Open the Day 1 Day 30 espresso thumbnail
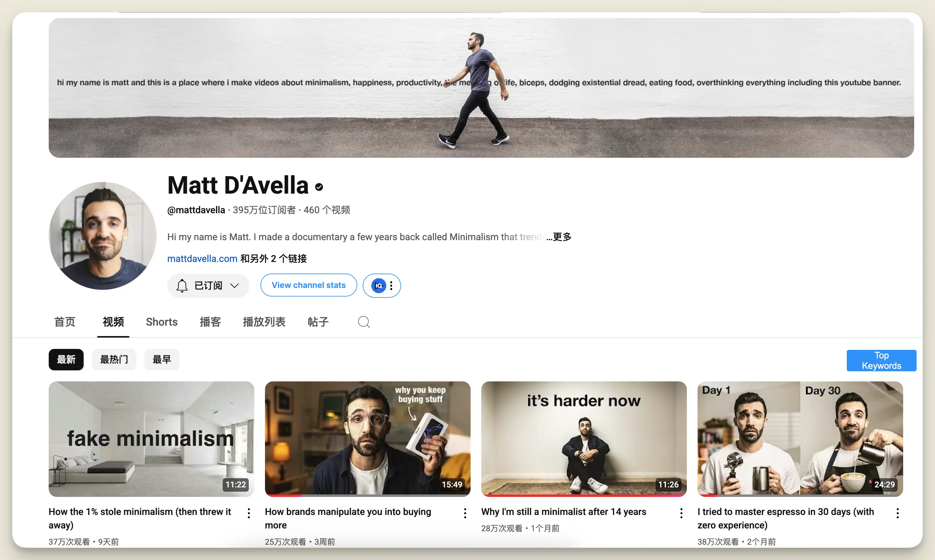935x560 pixels. (800, 438)
